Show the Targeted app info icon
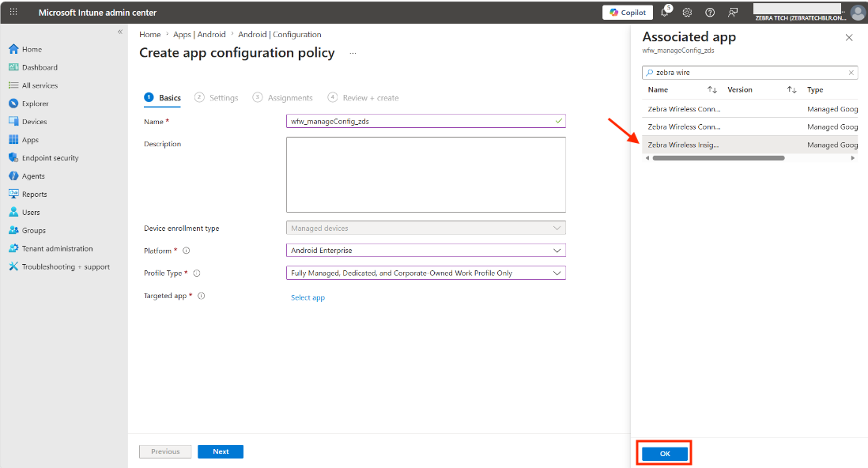This screenshot has width=868, height=468. (x=202, y=296)
